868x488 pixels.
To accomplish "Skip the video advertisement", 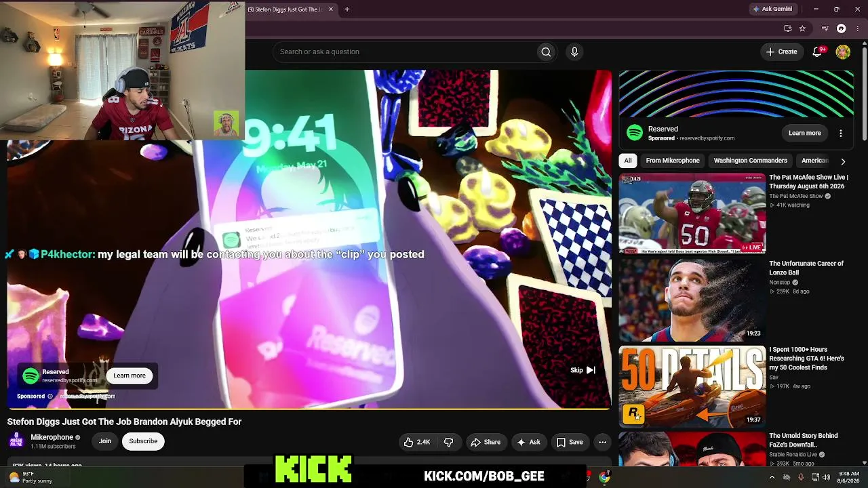I will coord(583,371).
